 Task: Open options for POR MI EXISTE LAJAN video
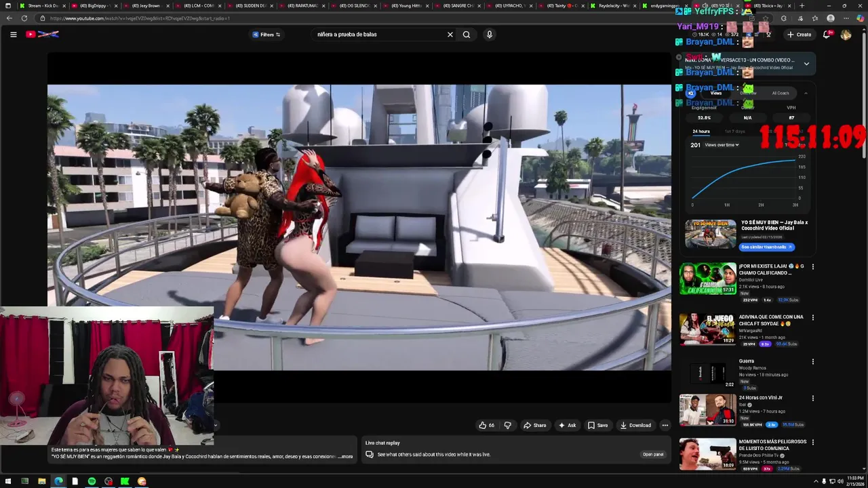[812, 267]
